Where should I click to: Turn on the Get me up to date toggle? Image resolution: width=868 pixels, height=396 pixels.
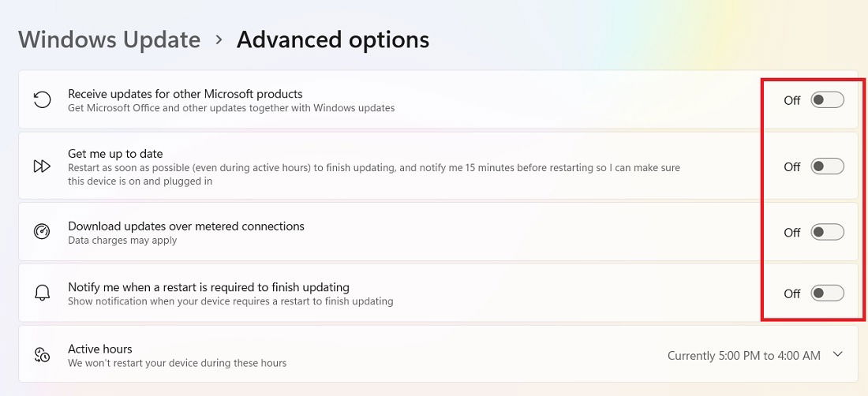pos(827,166)
